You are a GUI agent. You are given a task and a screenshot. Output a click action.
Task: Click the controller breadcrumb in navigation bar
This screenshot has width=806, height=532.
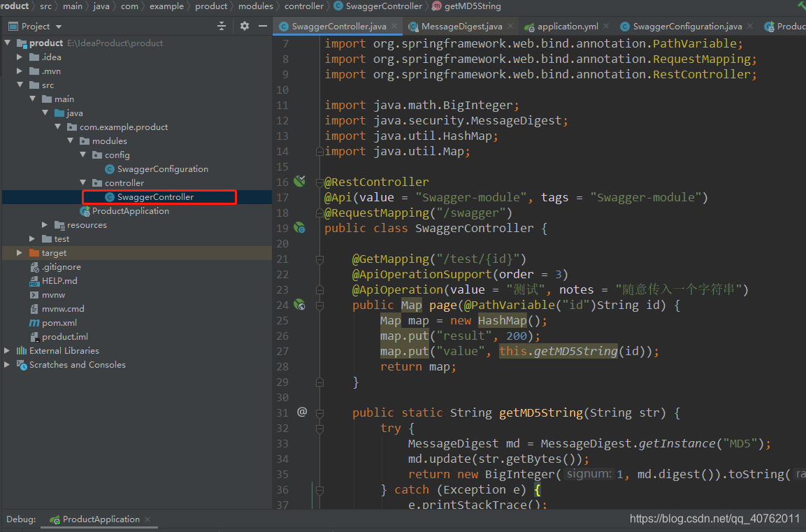(304, 6)
